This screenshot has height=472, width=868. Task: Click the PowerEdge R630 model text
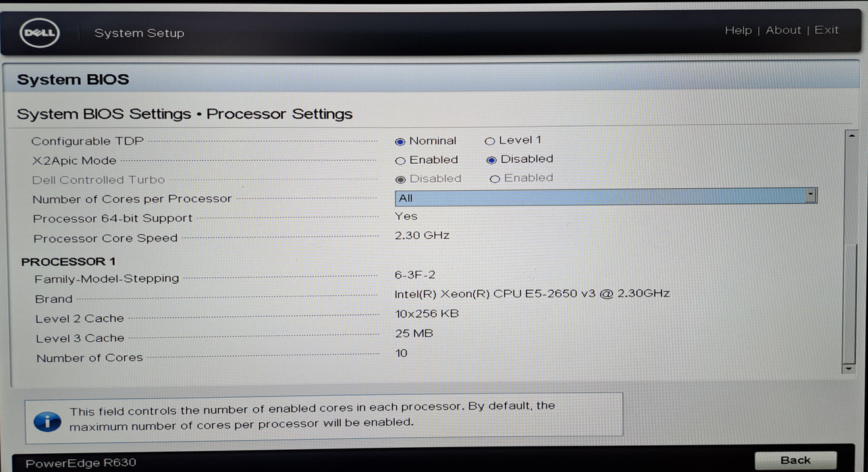pyautogui.click(x=81, y=463)
